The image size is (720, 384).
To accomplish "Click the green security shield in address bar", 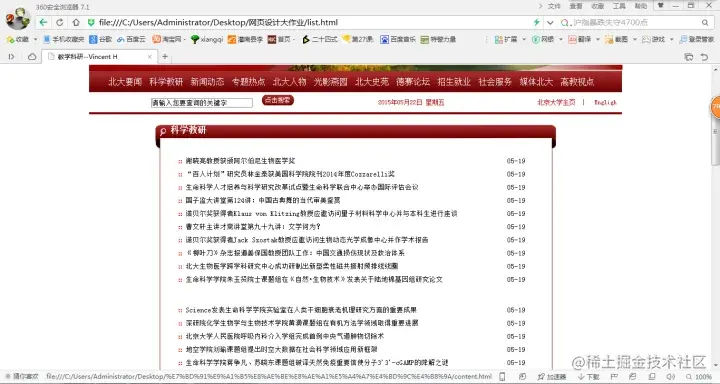I will click(91, 22).
